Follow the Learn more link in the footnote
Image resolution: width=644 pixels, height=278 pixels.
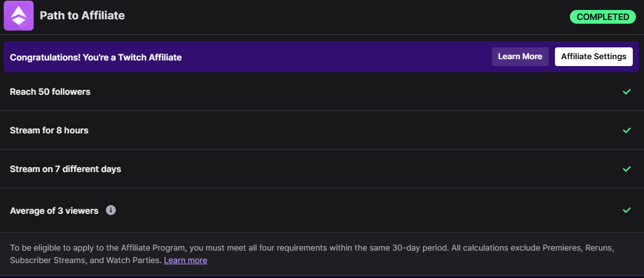(185, 261)
